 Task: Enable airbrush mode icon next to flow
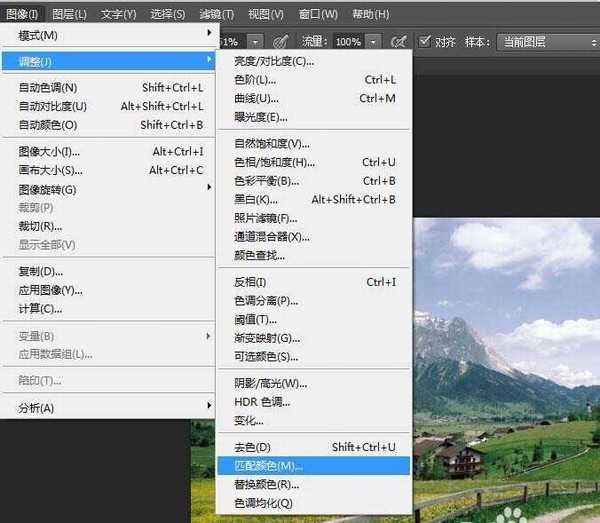coord(399,42)
